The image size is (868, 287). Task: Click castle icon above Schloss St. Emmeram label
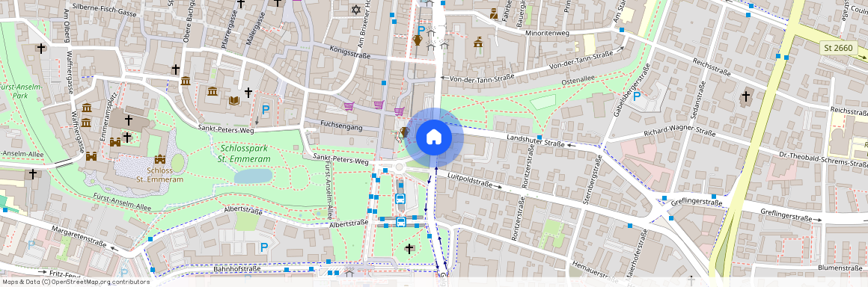(x=160, y=159)
